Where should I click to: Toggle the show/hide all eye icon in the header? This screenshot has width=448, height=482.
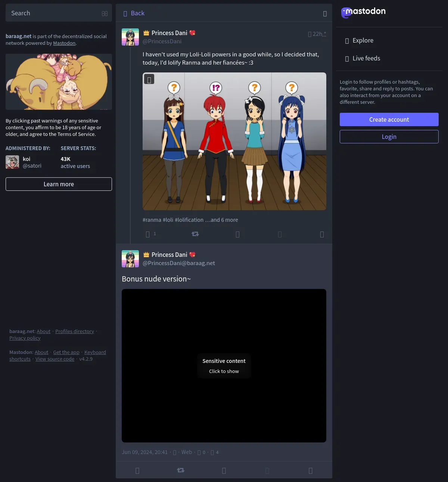325,13
